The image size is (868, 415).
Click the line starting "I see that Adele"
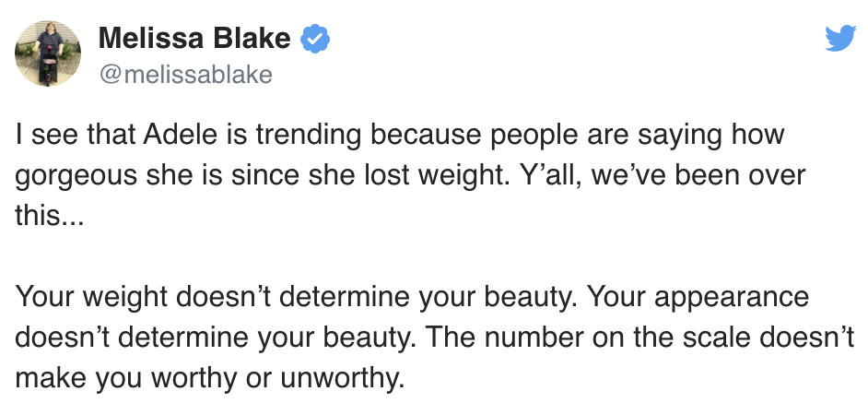click(x=400, y=136)
